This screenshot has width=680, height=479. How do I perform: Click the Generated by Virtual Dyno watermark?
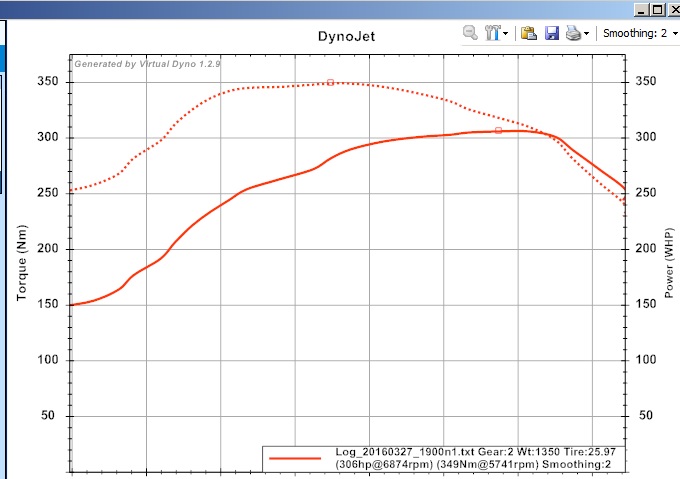click(x=147, y=63)
